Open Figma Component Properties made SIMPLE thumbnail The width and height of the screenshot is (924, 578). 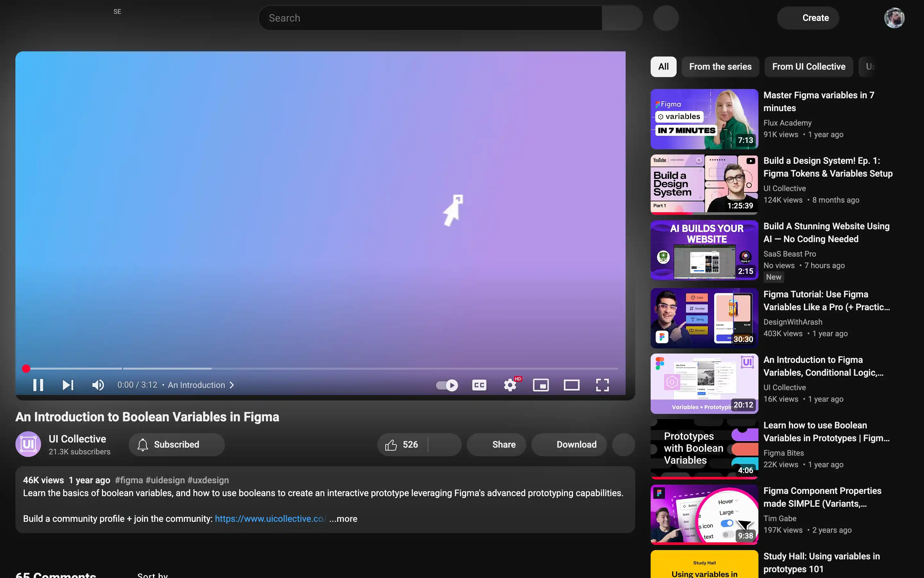coord(704,514)
